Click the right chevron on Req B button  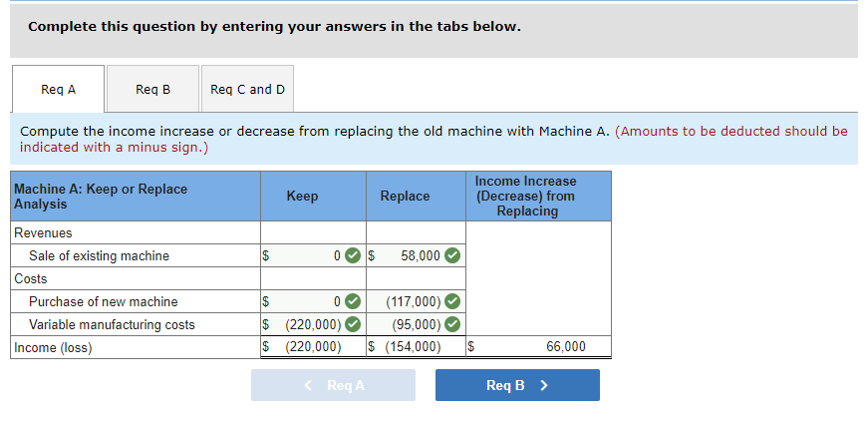pyautogui.click(x=543, y=385)
